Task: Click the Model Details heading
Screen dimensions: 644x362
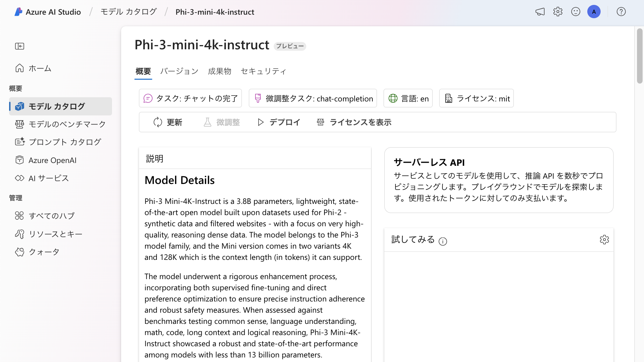Action: click(180, 180)
